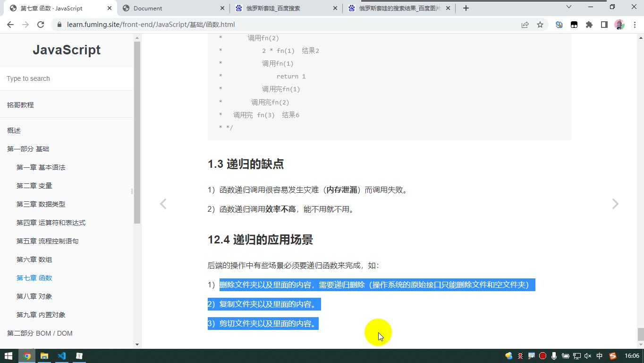644x363 pixels.
Task: Open 第三章 数据类型 in the sidebar
Action: tap(41, 204)
